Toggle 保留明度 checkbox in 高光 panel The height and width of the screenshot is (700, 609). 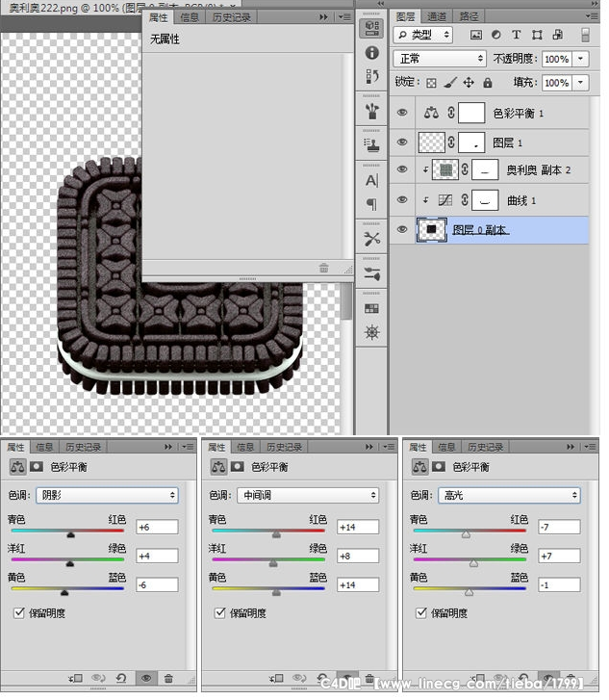(421, 612)
